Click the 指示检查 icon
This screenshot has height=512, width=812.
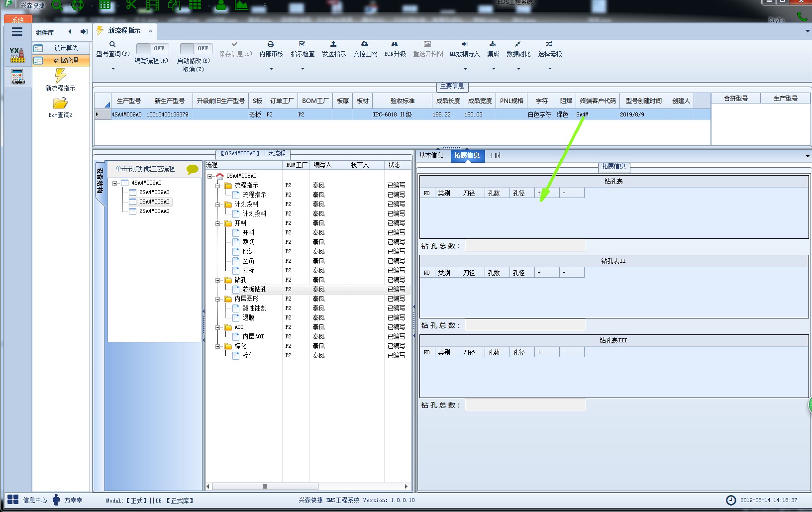(x=302, y=44)
